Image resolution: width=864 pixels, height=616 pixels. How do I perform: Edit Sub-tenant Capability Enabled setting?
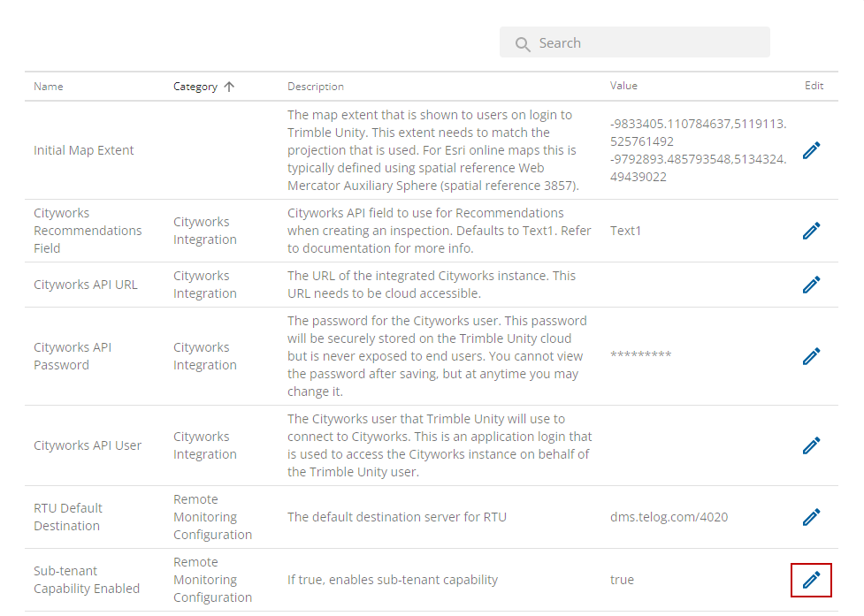(811, 580)
